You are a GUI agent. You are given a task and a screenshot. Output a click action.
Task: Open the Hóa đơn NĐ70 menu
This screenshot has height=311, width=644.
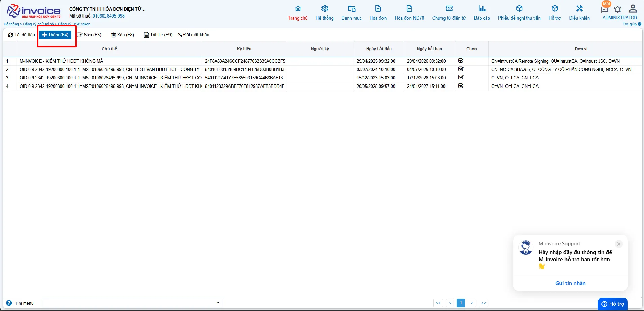coord(409,8)
